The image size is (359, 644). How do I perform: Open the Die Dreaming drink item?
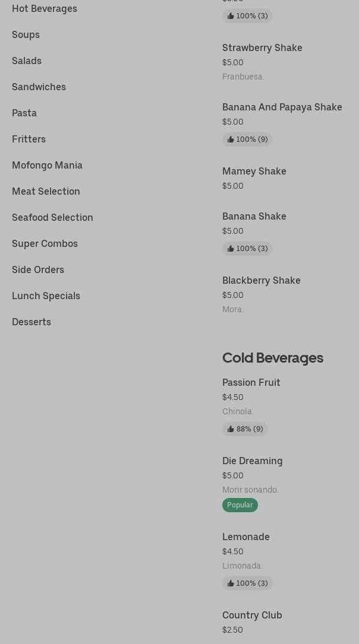[x=252, y=461]
